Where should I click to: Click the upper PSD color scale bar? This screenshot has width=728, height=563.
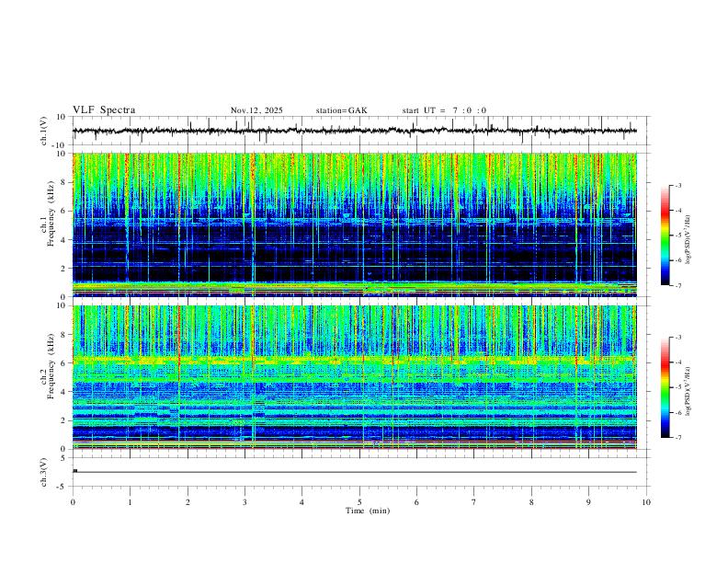[665, 236]
